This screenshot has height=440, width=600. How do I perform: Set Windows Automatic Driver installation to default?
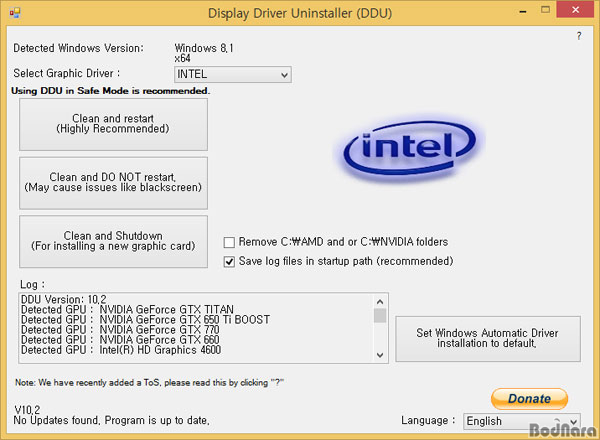(488, 338)
